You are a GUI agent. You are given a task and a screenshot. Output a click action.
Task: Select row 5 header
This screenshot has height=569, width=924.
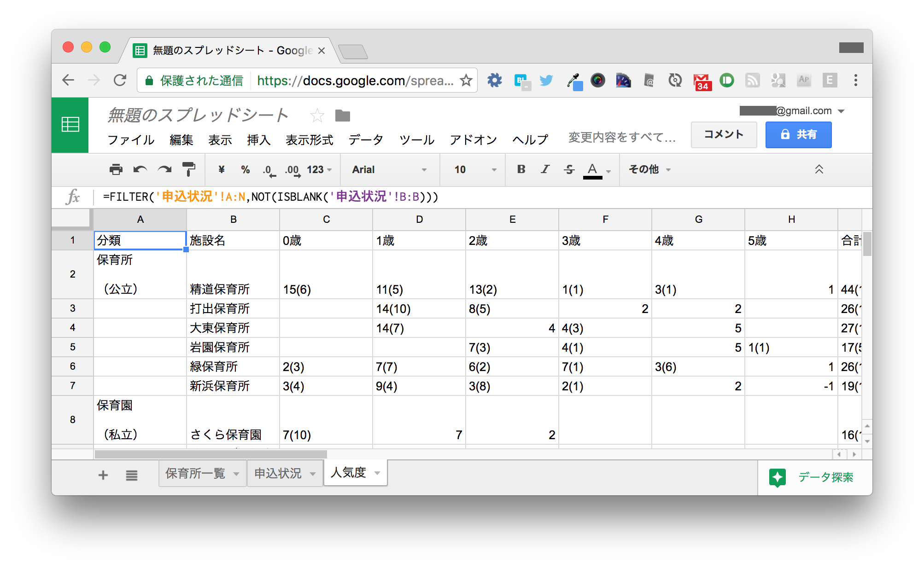coord(72,347)
